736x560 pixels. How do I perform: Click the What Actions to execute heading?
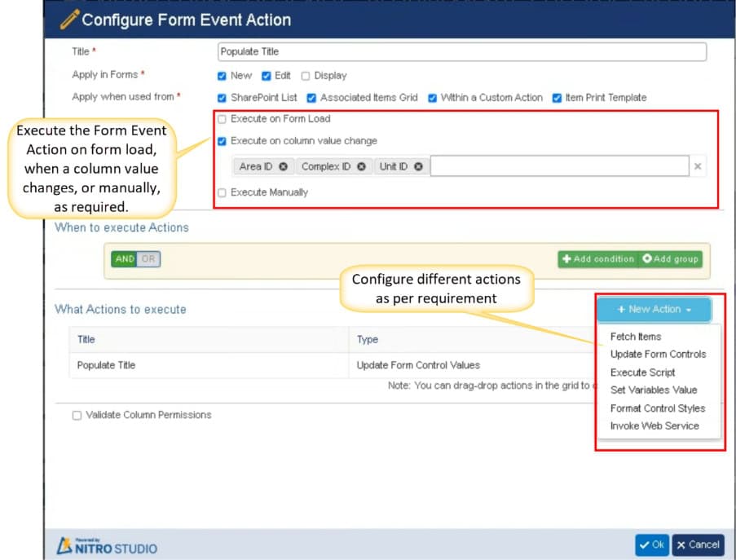pos(120,309)
